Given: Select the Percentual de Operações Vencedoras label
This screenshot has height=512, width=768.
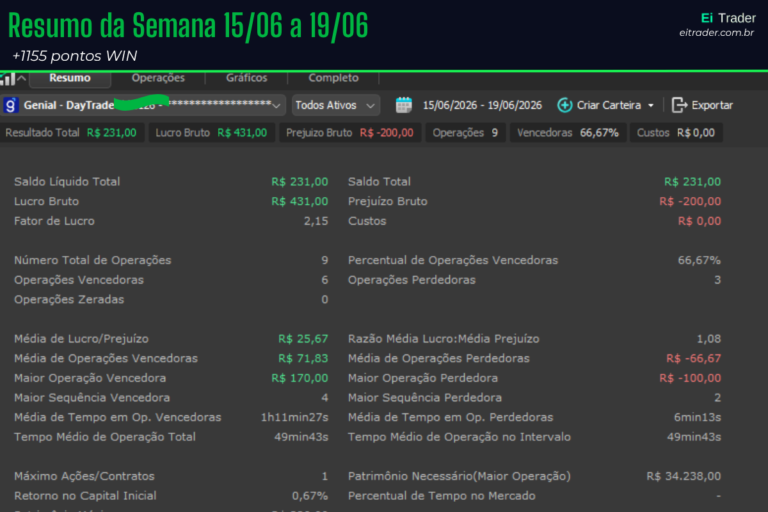Looking at the screenshot, I should pyautogui.click(x=453, y=260).
